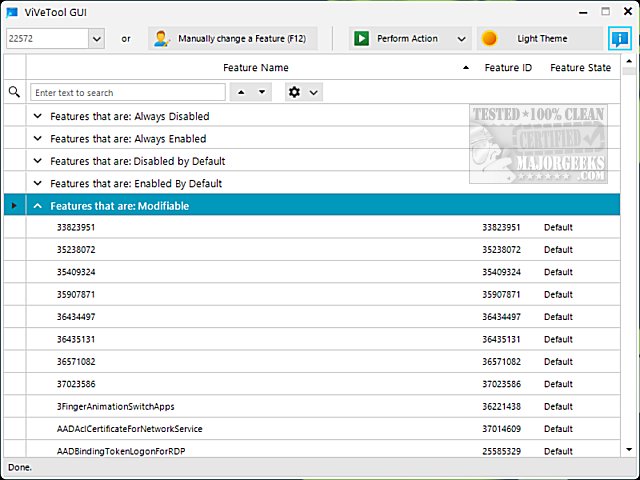Screen dimensions: 640x480
Task: Open the Perform Action dropdown arrow
Action: [461, 39]
